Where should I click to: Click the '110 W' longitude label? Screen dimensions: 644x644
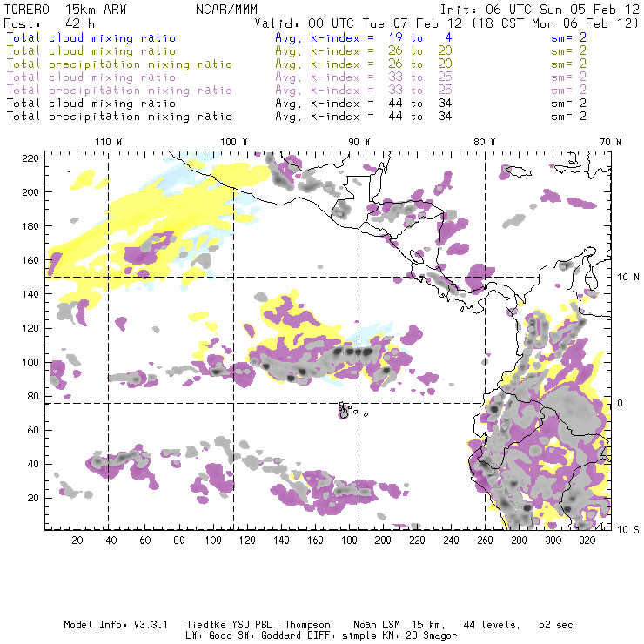click(x=109, y=142)
